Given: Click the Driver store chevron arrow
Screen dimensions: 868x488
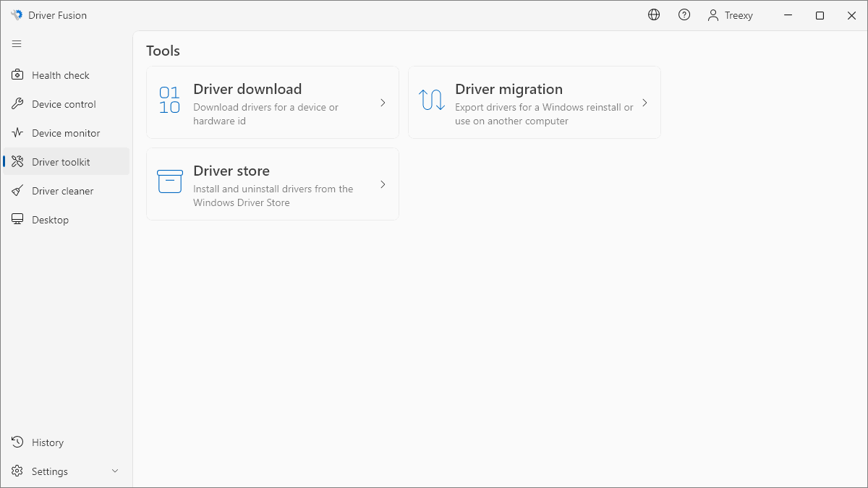Looking at the screenshot, I should click(383, 184).
